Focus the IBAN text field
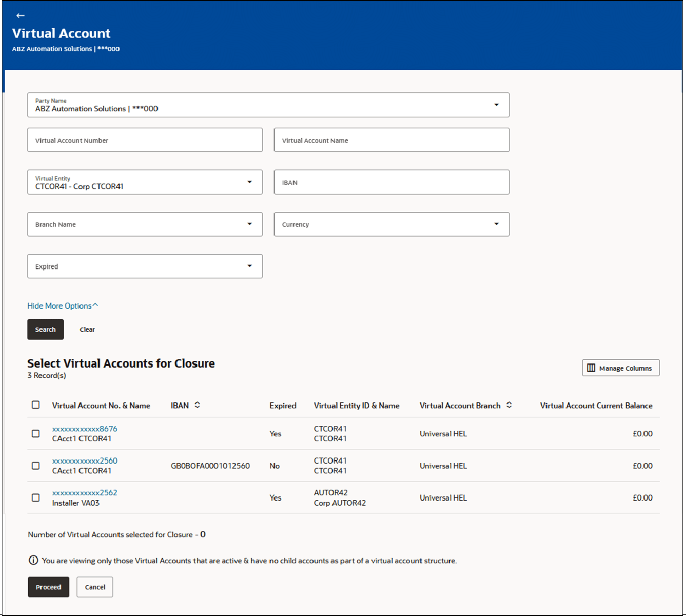Image resolution: width=686 pixels, height=616 pixels. point(391,182)
